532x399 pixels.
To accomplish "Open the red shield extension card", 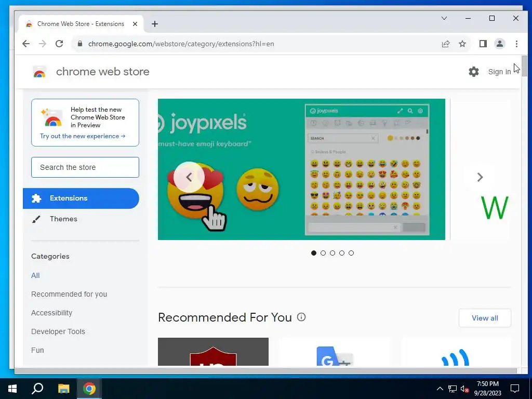I will click(x=213, y=352).
